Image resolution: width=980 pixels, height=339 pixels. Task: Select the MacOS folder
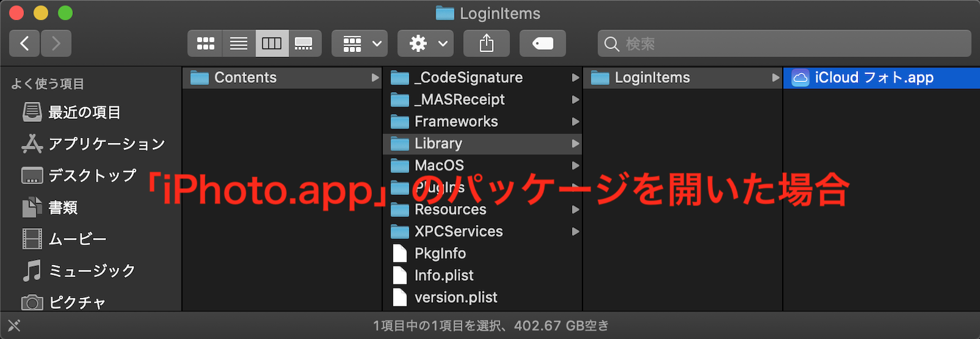tap(482, 166)
